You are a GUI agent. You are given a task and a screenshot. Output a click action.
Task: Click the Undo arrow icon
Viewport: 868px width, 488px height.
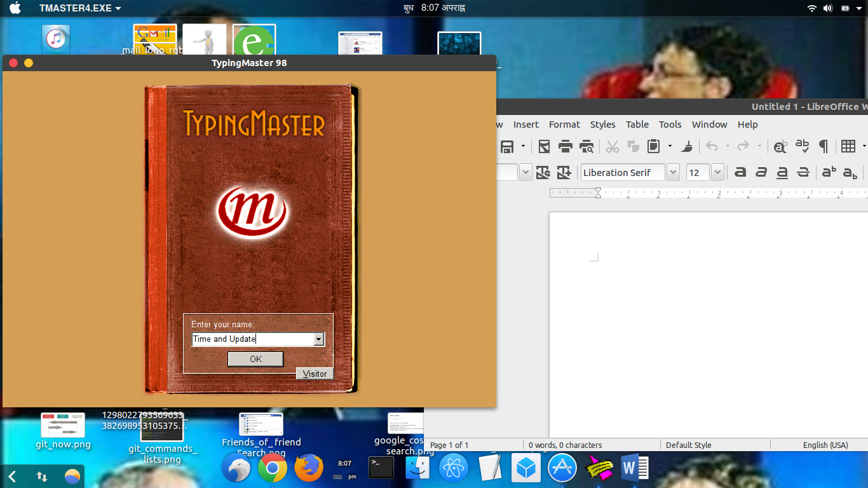point(712,147)
